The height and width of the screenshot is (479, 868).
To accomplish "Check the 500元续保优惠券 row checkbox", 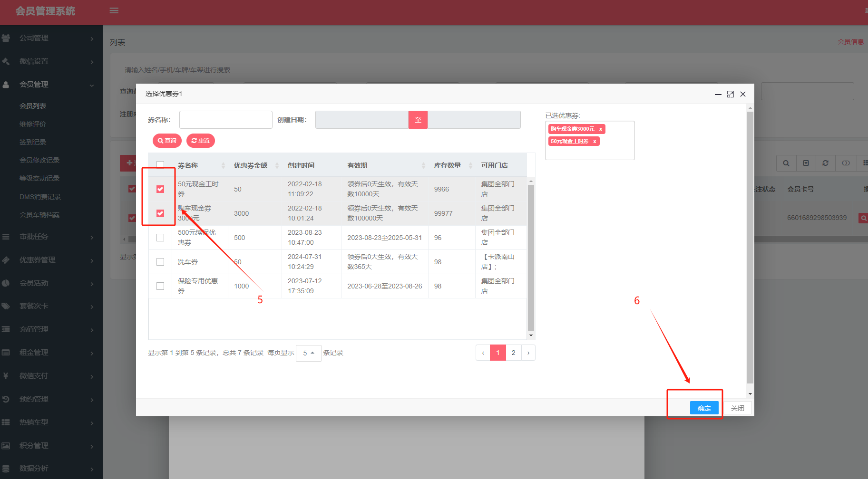I will tap(160, 238).
